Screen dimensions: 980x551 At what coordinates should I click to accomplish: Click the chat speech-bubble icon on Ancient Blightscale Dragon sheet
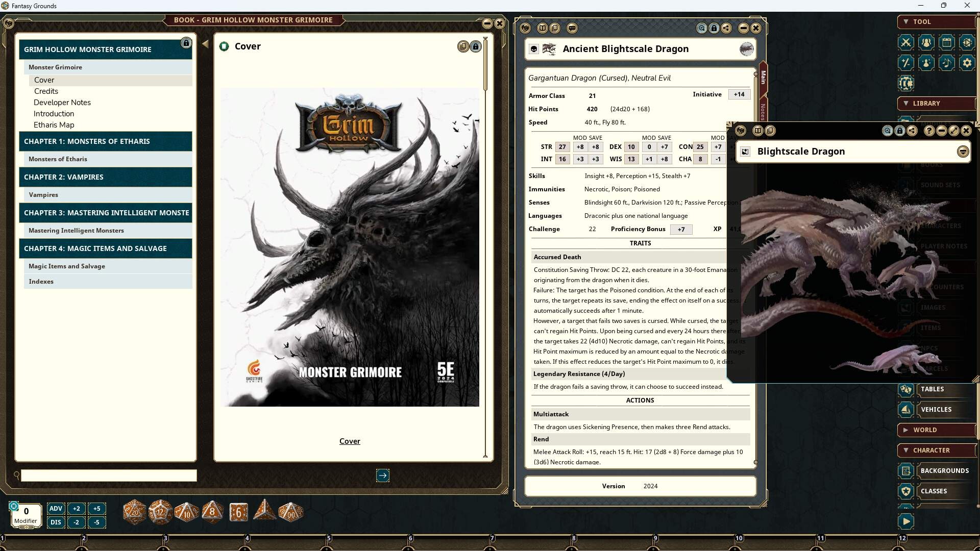pos(572,29)
